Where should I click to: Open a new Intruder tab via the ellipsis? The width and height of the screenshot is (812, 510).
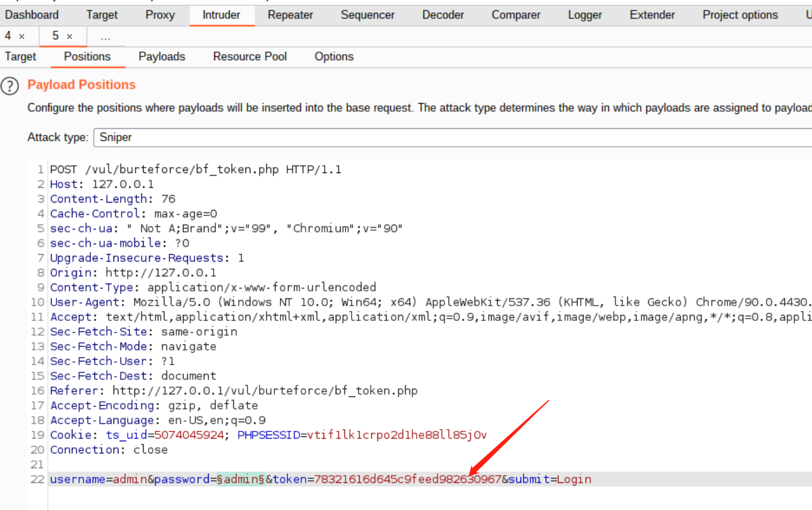[x=106, y=37]
